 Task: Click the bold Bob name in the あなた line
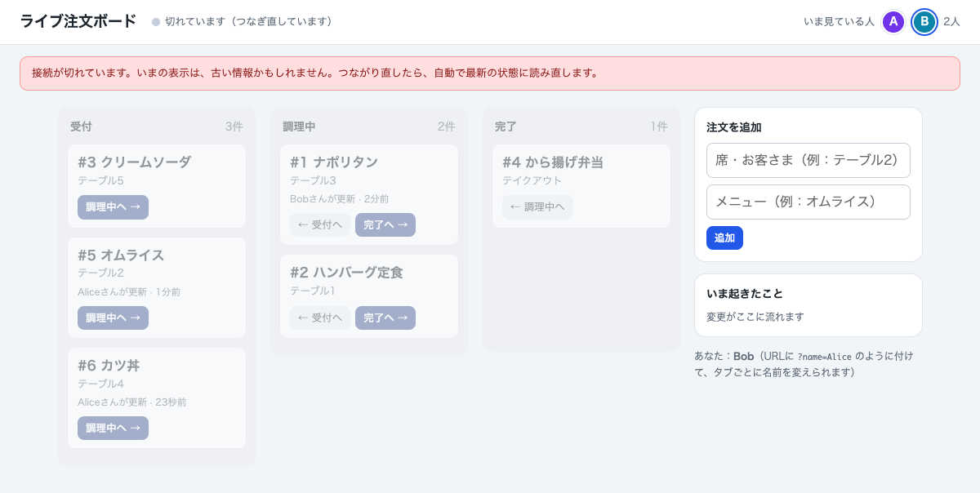(743, 357)
